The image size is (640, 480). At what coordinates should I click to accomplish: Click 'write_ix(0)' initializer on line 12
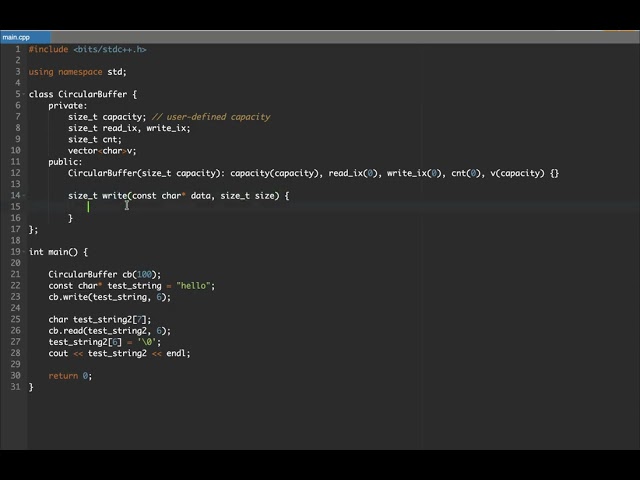[x=414, y=173]
